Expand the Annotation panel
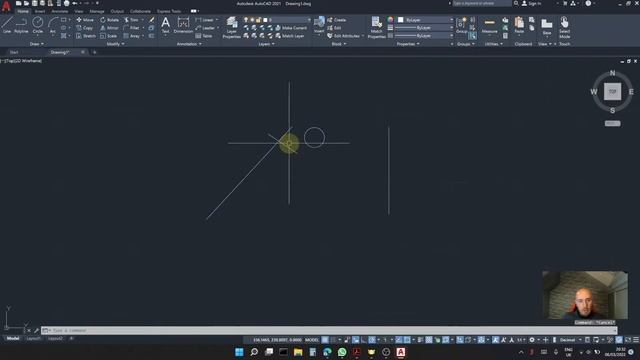 [189, 44]
